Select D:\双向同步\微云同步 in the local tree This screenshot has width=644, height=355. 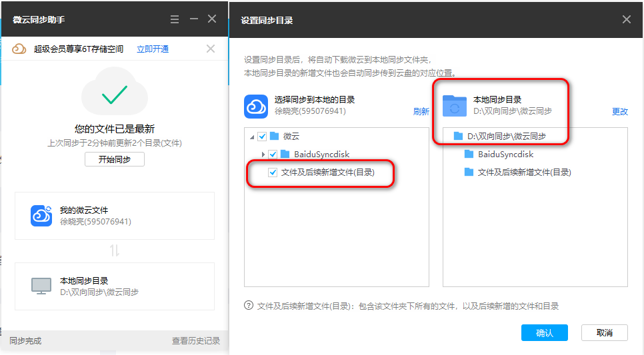(507, 137)
